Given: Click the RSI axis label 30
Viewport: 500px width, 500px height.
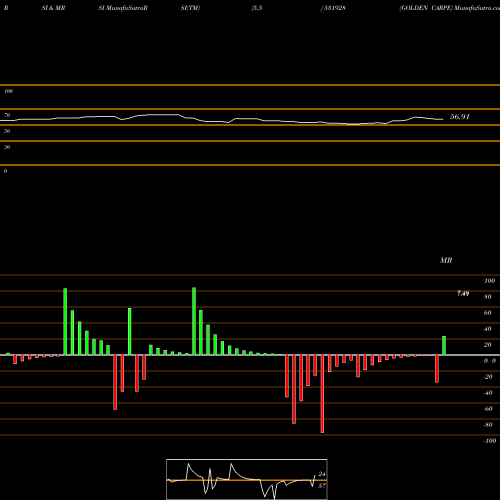Looking at the screenshot, I should (7, 147).
